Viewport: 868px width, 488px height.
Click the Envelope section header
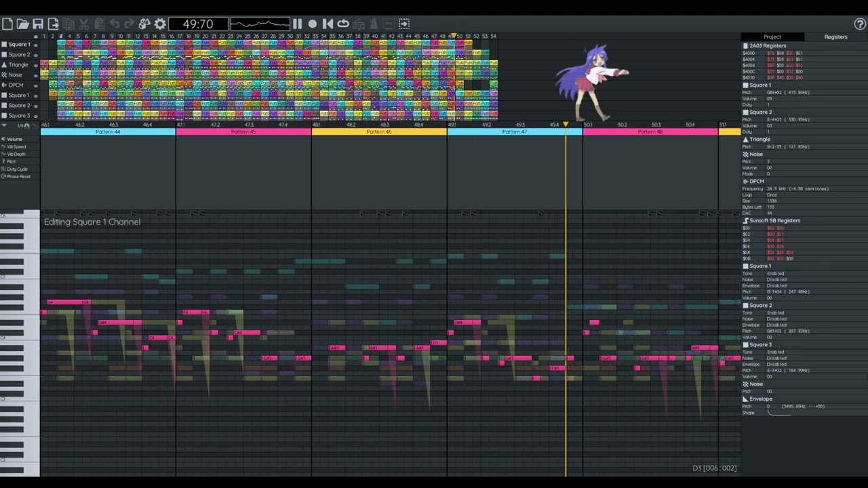pyautogui.click(x=804, y=399)
